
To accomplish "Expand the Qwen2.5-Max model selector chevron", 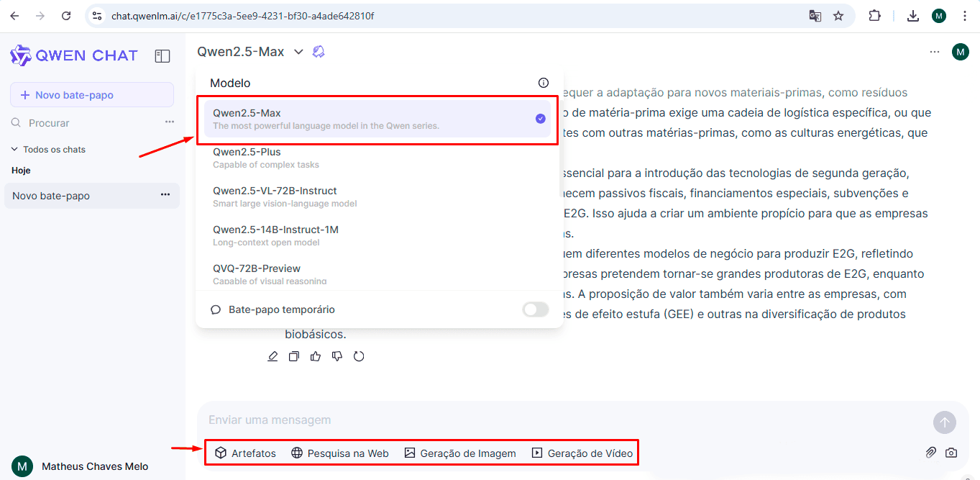I will 298,52.
